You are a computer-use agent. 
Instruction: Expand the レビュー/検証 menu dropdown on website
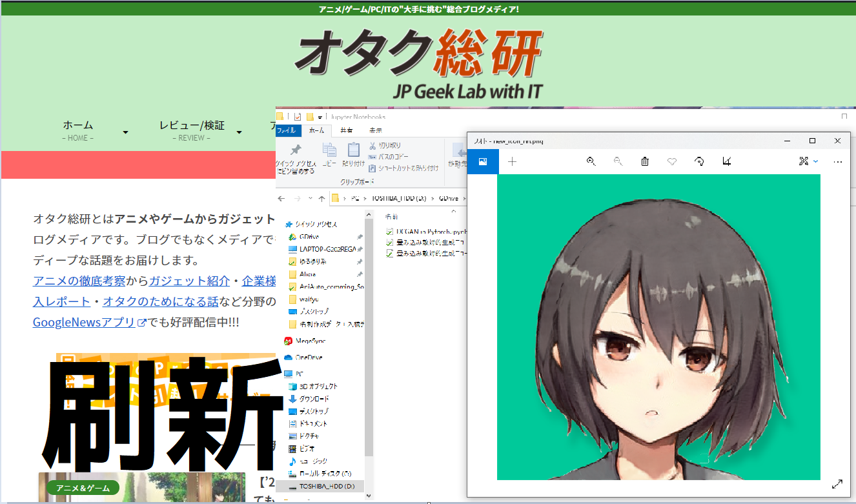pos(239,132)
